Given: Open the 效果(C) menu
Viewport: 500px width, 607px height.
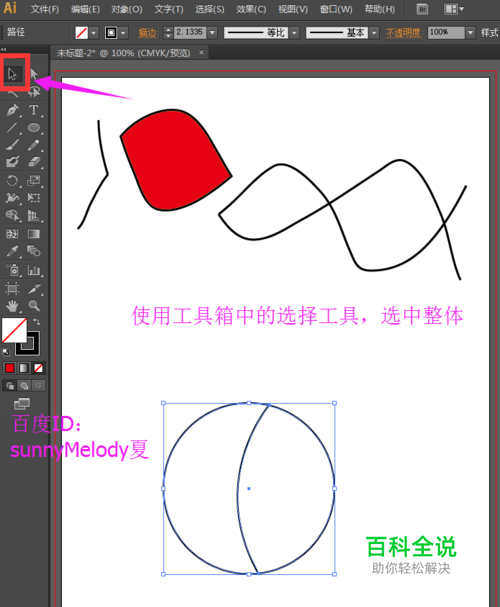Looking at the screenshot, I should coord(251,9).
